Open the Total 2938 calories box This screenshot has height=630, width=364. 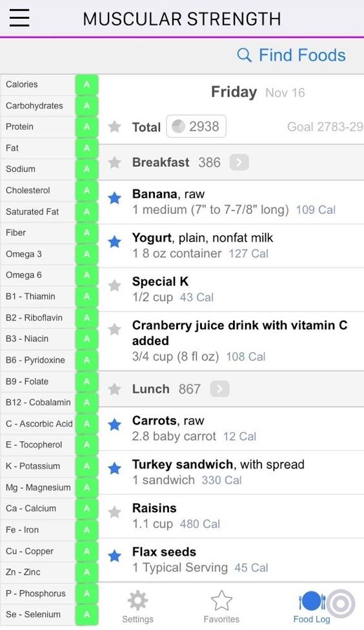pyautogui.click(x=196, y=127)
